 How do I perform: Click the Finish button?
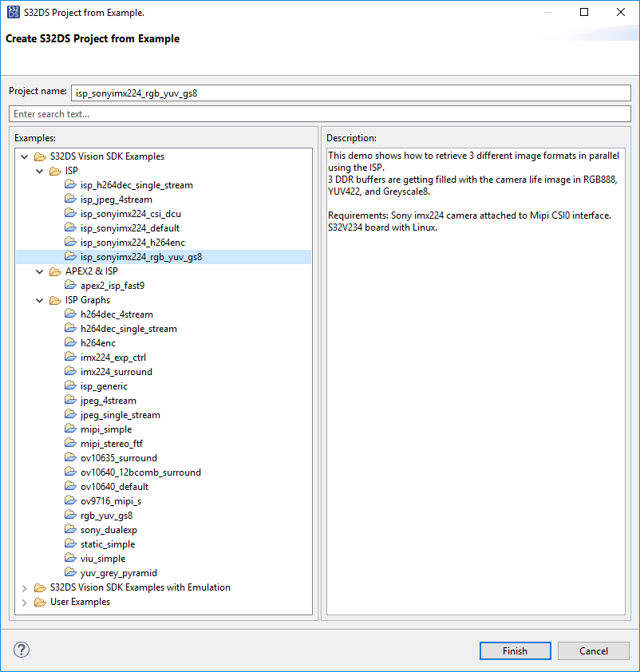(x=515, y=650)
